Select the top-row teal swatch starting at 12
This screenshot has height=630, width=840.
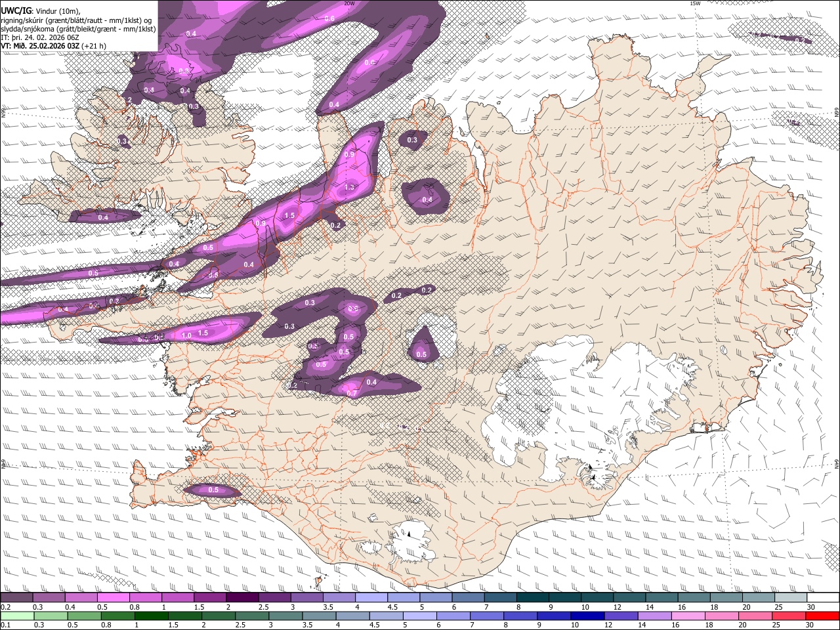click(x=631, y=598)
